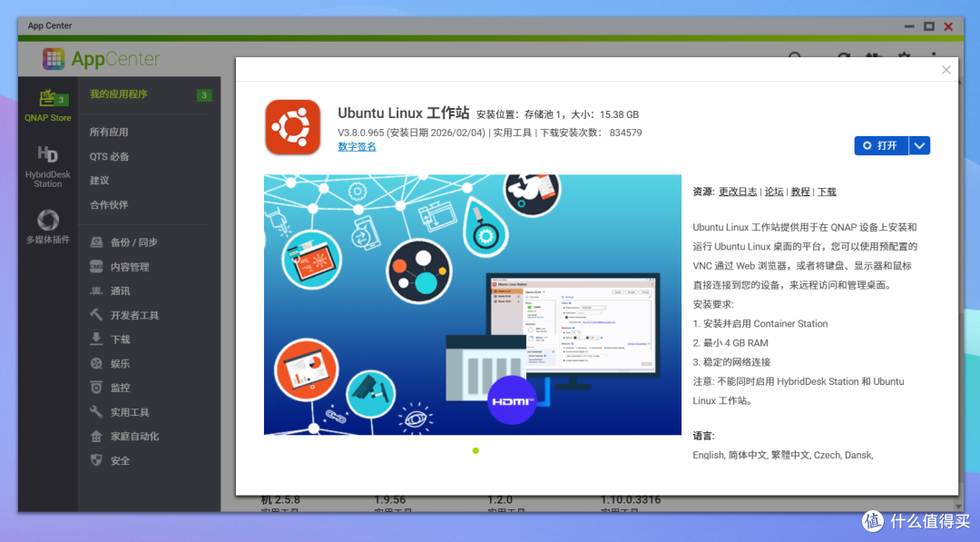Close the Ubuntu app details dialog
The width and height of the screenshot is (980, 542).
pos(946,70)
